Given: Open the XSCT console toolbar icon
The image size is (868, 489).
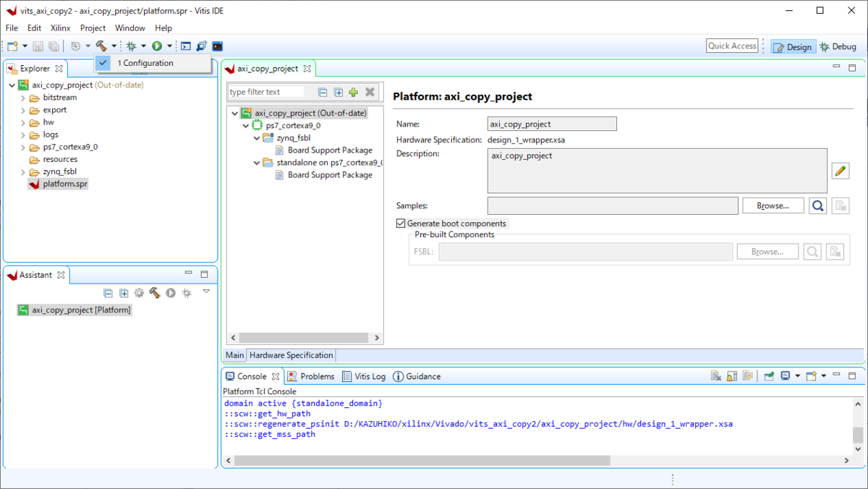Looking at the screenshot, I should pos(185,46).
